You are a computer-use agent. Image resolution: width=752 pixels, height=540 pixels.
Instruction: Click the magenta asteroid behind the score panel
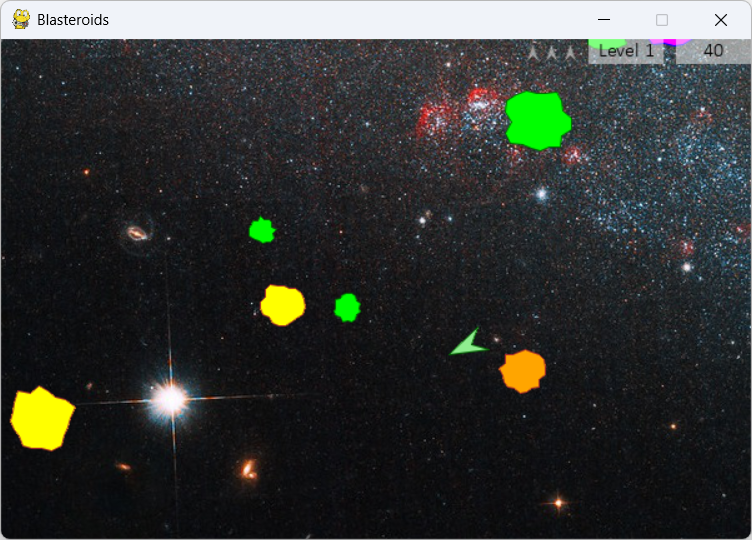click(671, 41)
